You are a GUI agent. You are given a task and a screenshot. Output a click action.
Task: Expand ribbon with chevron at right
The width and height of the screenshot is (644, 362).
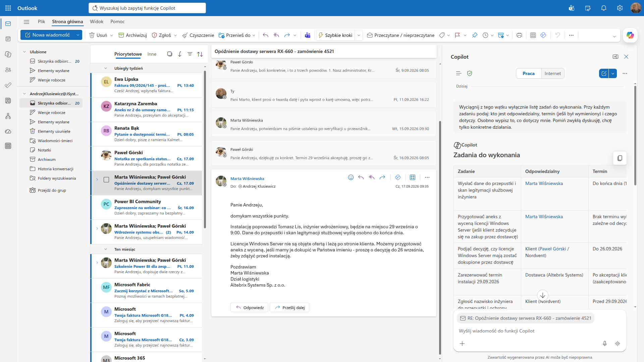(x=614, y=37)
